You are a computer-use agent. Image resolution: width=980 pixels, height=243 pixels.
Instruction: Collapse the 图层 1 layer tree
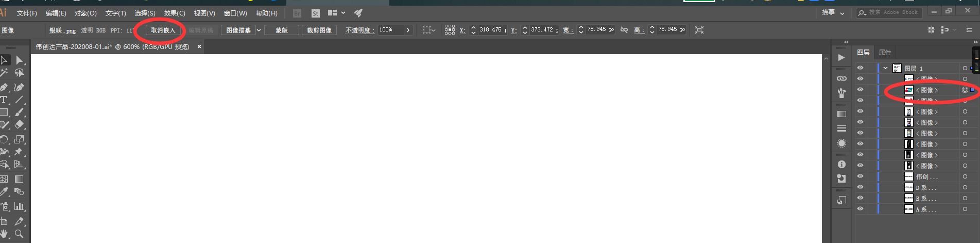tap(885, 68)
